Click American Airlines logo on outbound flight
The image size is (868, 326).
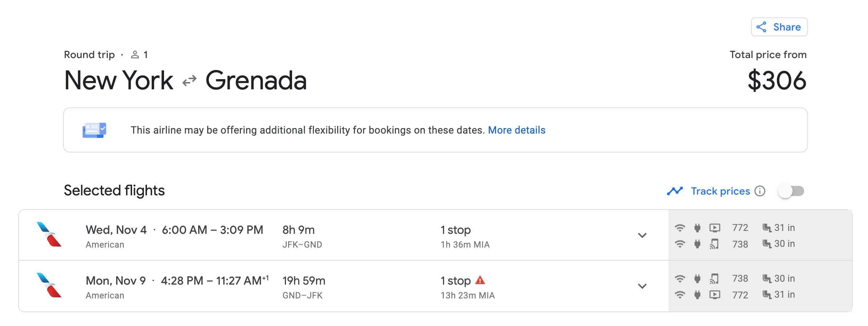[x=49, y=235]
